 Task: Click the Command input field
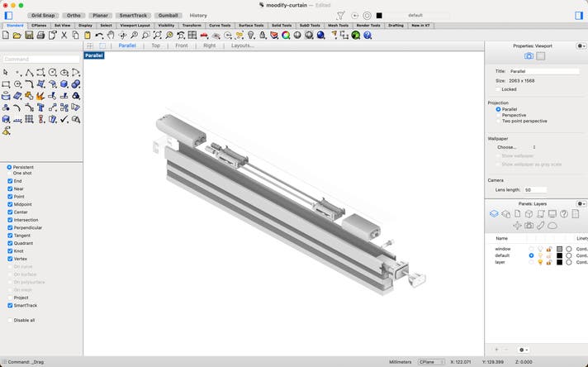click(x=41, y=59)
